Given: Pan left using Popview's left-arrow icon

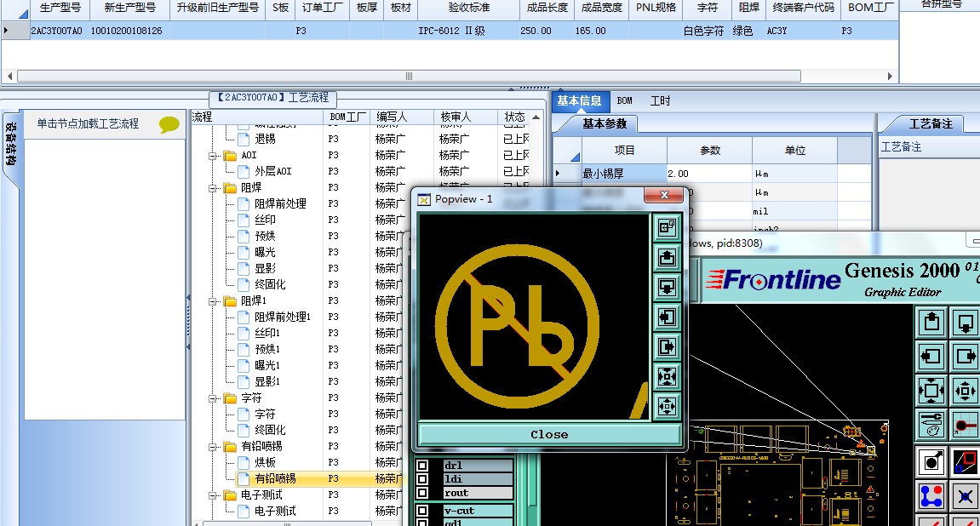Looking at the screenshot, I should tap(667, 317).
